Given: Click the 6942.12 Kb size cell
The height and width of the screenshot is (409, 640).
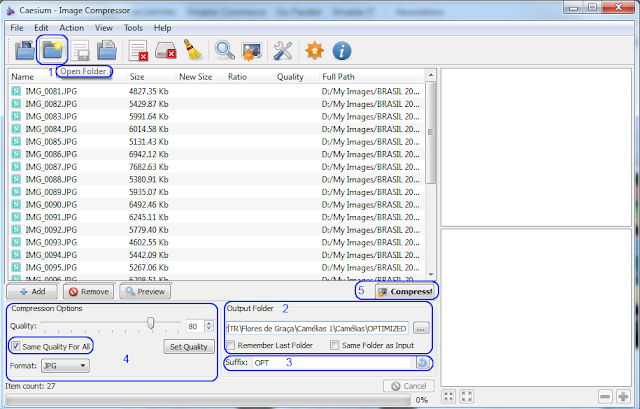Looking at the screenshot, I should (149, 154).
